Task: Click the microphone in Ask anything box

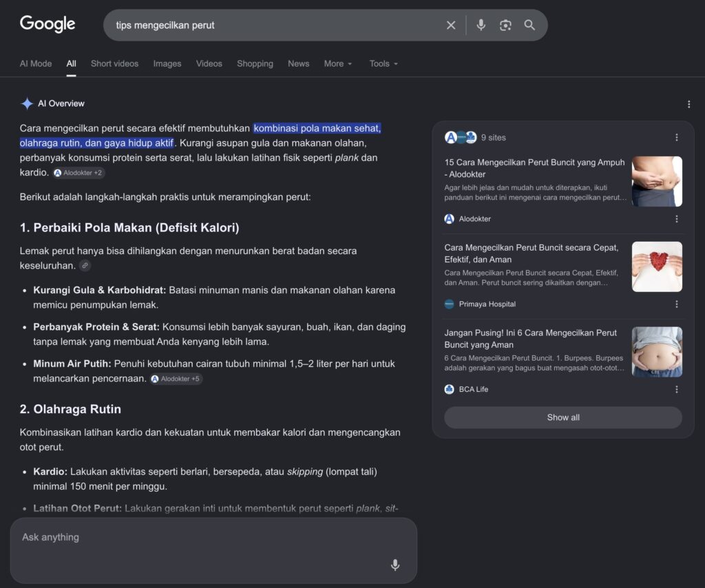Action: click(394, 565)
